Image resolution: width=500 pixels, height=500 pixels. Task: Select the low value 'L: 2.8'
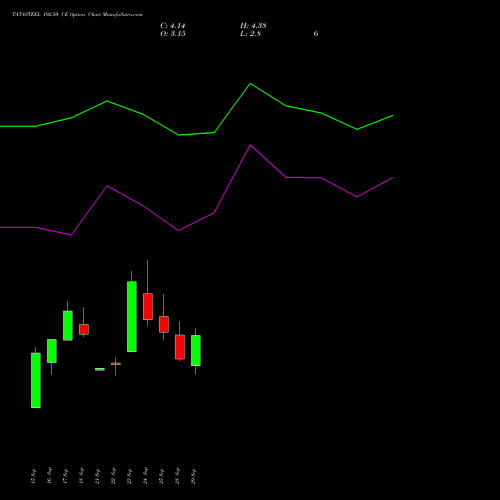(250, 34)
